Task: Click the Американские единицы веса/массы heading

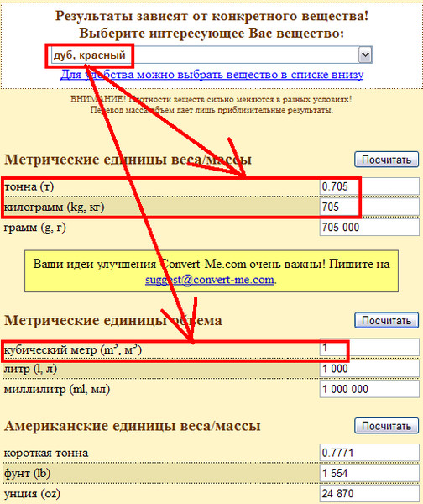Action: click(133, 426)
